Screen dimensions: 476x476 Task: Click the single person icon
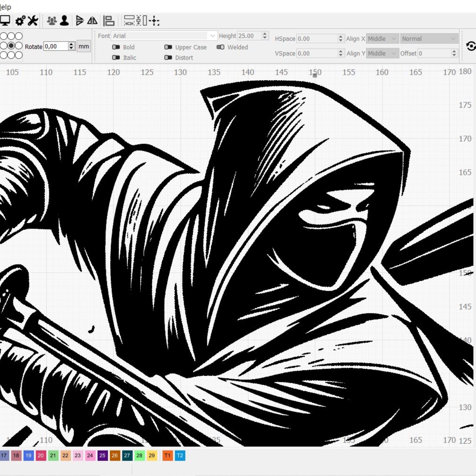tap(64, 21)
